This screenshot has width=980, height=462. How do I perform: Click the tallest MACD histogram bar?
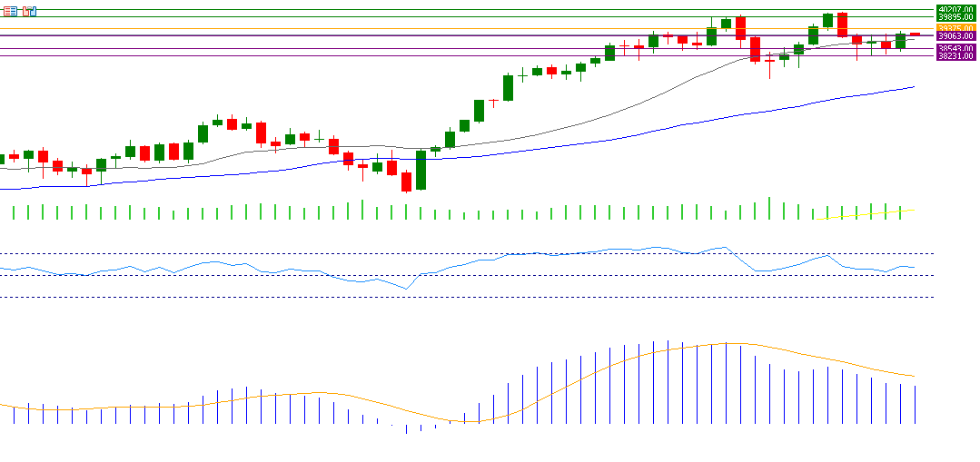pyautogui.click(x=668, y=382)
